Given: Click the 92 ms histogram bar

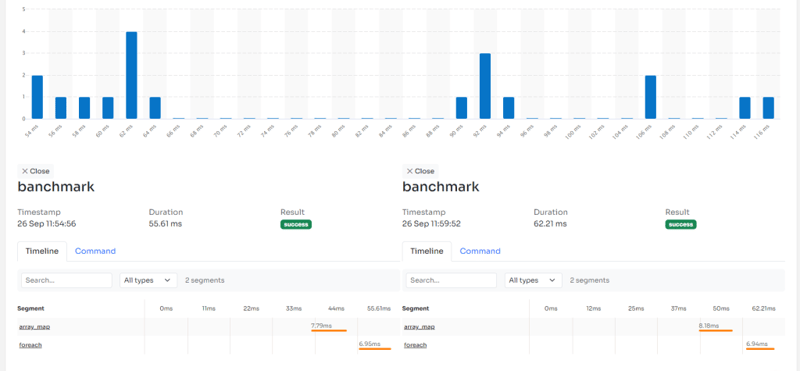Looking at the screenshot, I should (485, 86).
